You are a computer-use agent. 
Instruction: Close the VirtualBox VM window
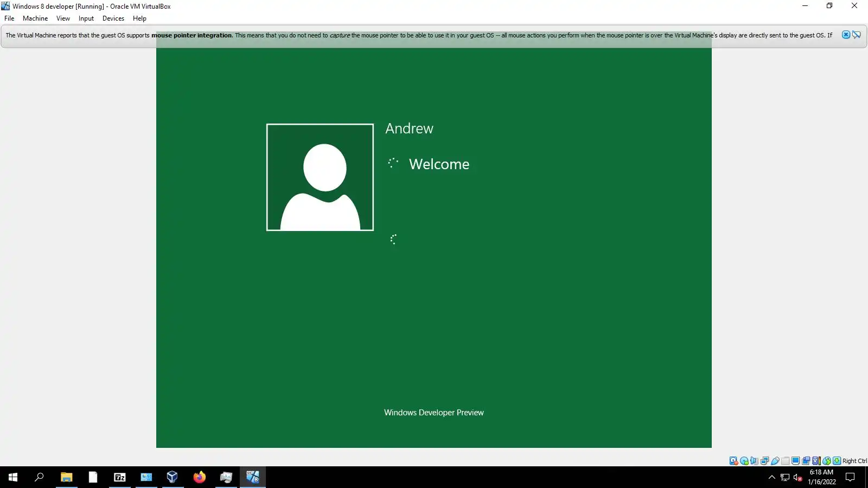click(x=854, y=6)
